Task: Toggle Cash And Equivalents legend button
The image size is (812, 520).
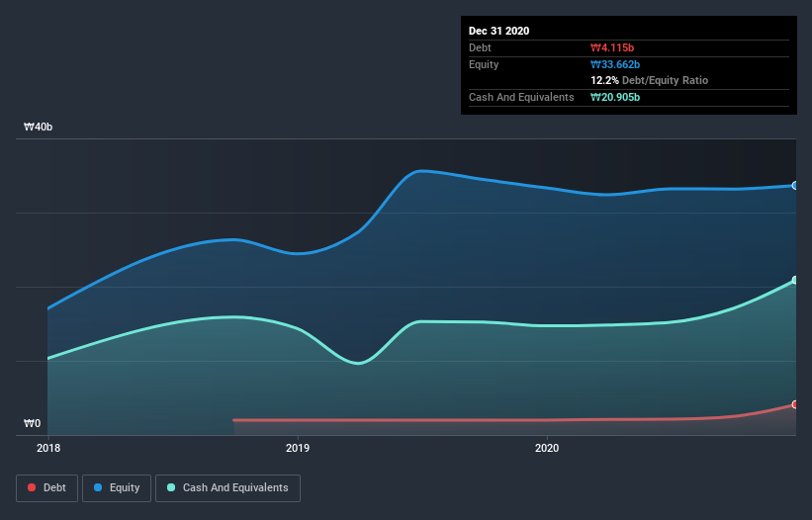Action: [227, 488]
